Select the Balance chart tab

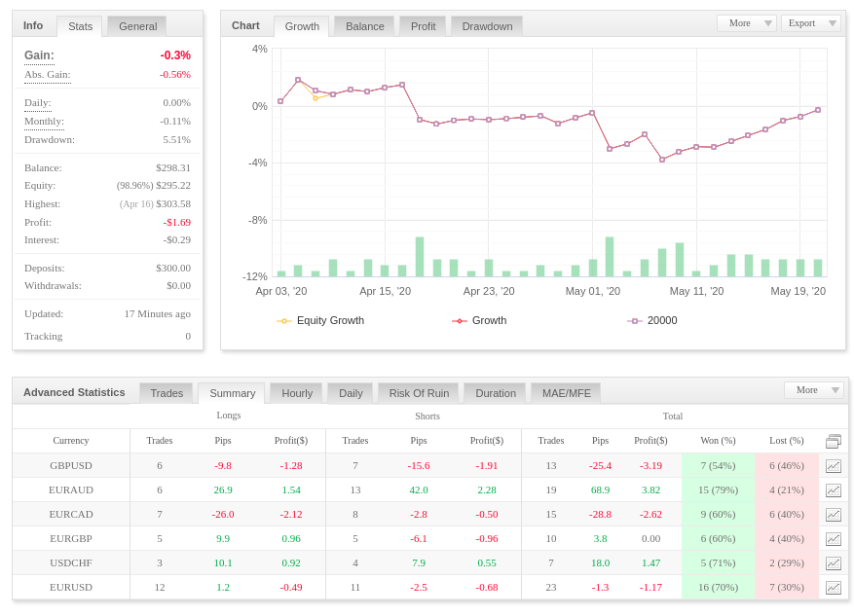(x=364, y=26)
